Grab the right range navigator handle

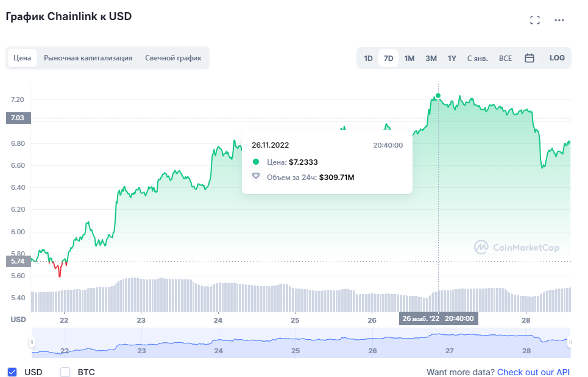coord(570,342)
